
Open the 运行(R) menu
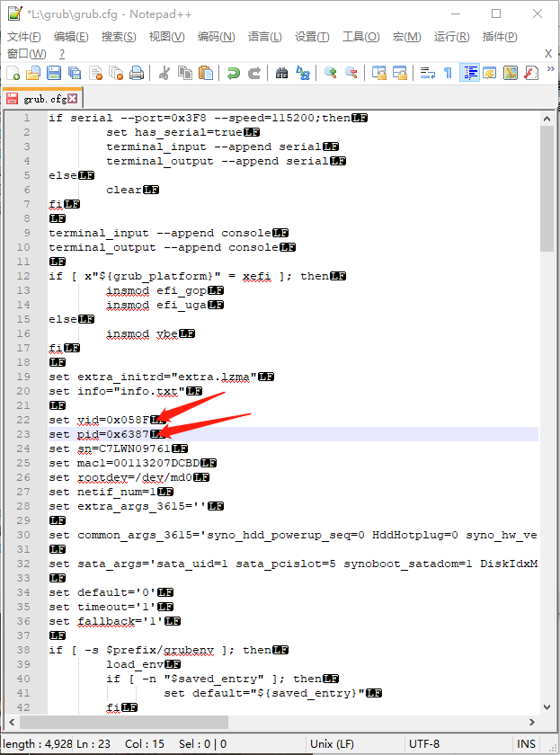pos(451,37)
